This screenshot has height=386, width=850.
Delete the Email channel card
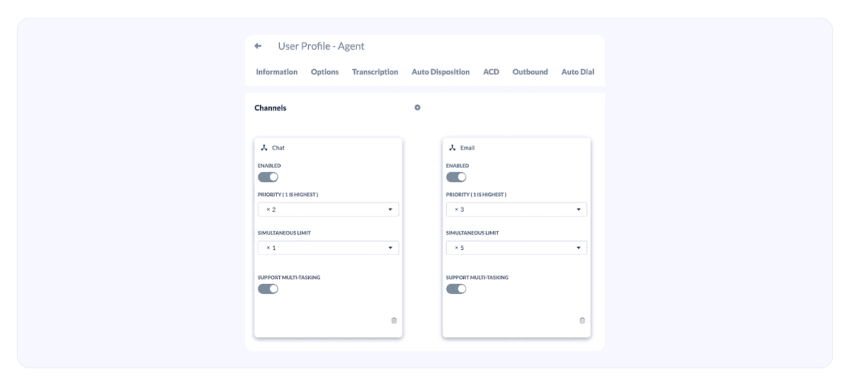pos(582,320)
